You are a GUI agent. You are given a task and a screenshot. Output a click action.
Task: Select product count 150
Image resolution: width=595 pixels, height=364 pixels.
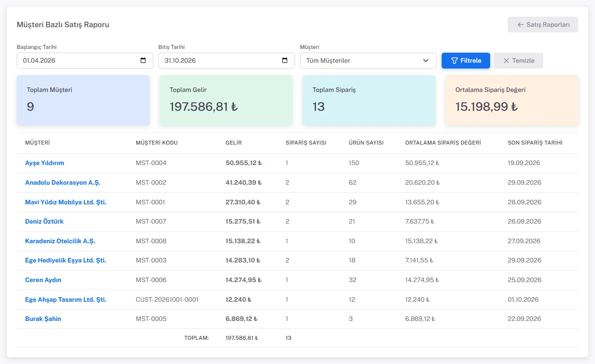click(354, 163)
